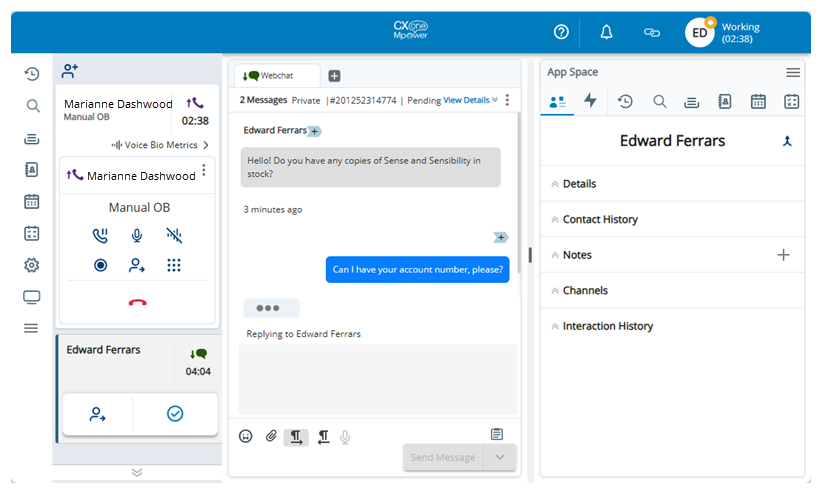This screenshot has width=823, height=495.
Task: Open the lightning bolt tab in App Space
Action: click(590, 100)
